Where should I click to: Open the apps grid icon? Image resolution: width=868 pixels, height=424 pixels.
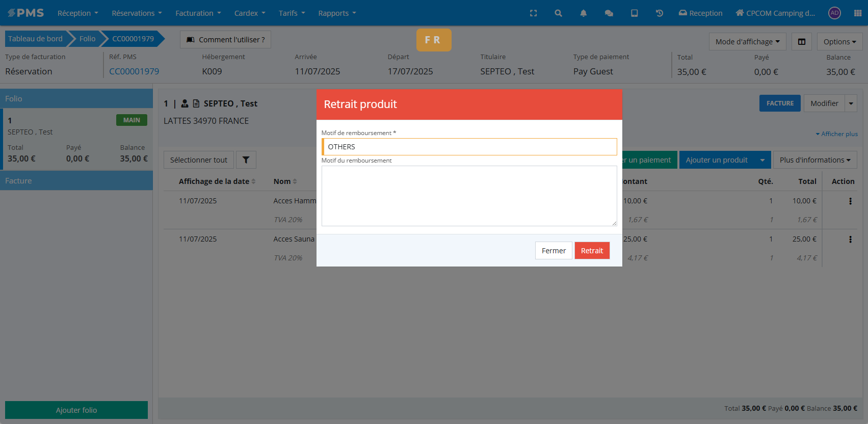(x=857, y=13)
